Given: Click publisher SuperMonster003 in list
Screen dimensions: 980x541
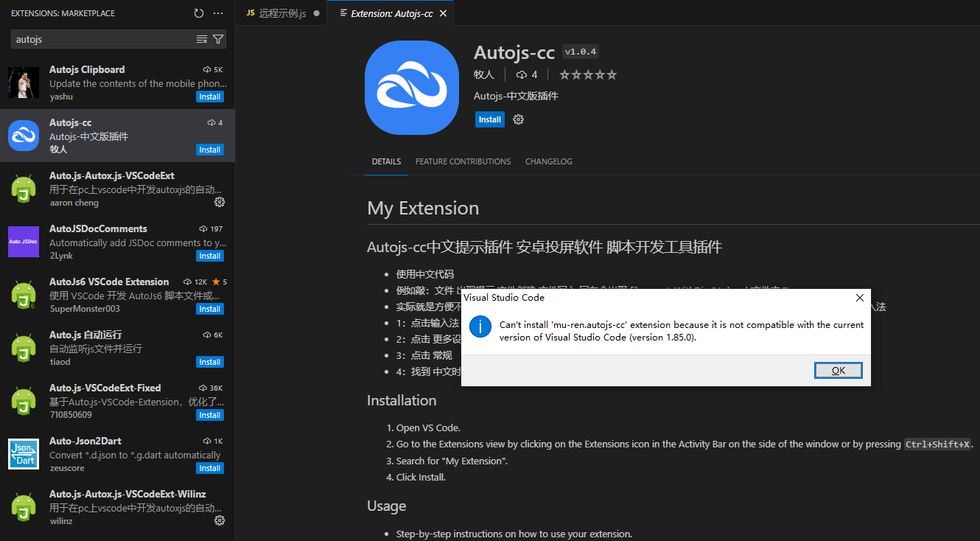Looking at the screenshot, I should tap(85, 309).
